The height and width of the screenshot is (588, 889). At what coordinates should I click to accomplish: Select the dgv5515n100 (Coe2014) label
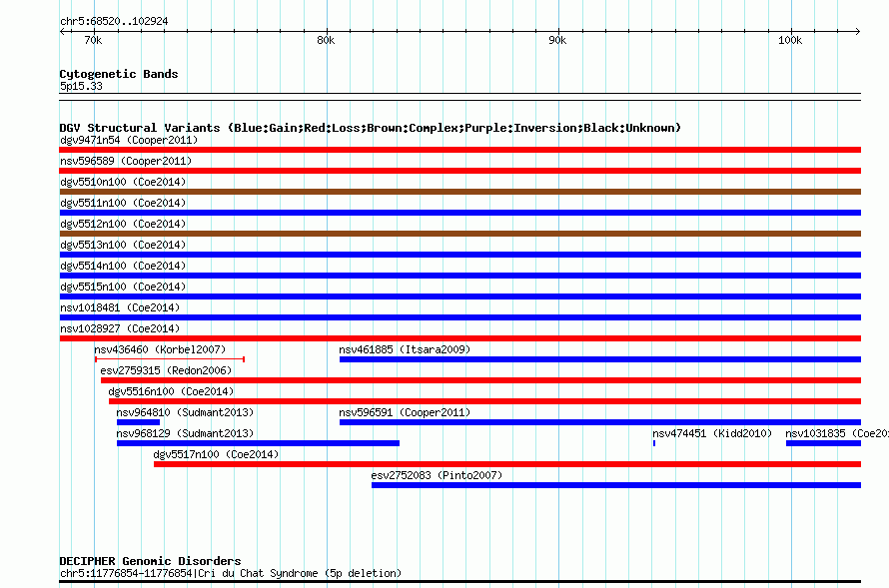[x=123, y=287]
